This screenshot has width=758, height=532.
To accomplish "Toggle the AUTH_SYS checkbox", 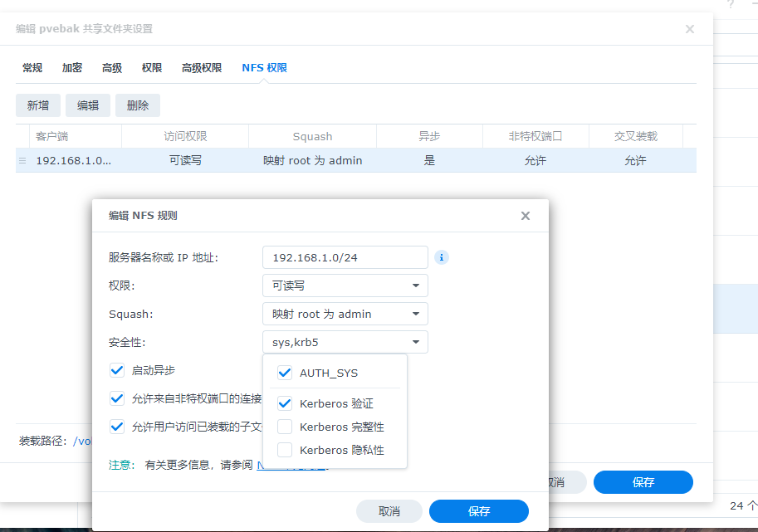I will 285,373.
